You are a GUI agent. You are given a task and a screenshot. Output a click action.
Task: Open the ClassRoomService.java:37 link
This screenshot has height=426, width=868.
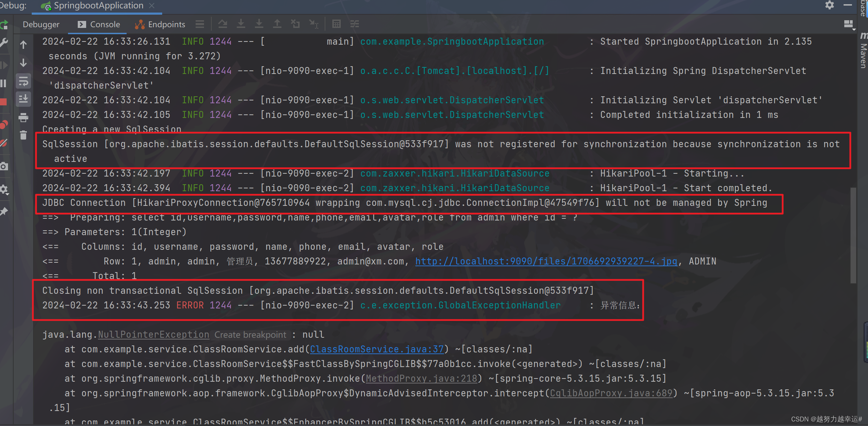click(377, 349)
